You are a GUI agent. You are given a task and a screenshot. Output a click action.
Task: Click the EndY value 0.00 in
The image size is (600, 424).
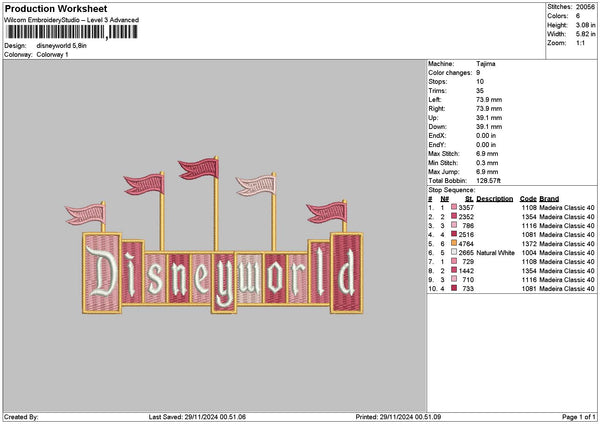coord(486,145)
